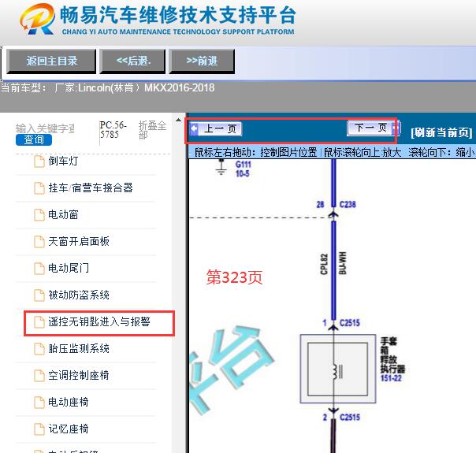Click the 10-5 reference under G111
This screenshot has height=453, width=476.
(x=242, y=173)
